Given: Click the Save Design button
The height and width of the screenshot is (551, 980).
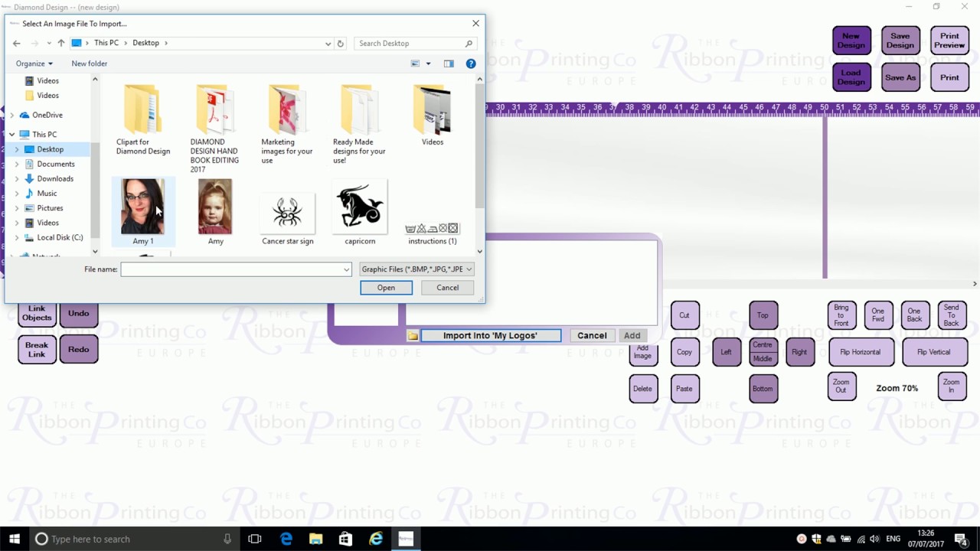Looking at the screenshot, I should (x=900, y=41).
